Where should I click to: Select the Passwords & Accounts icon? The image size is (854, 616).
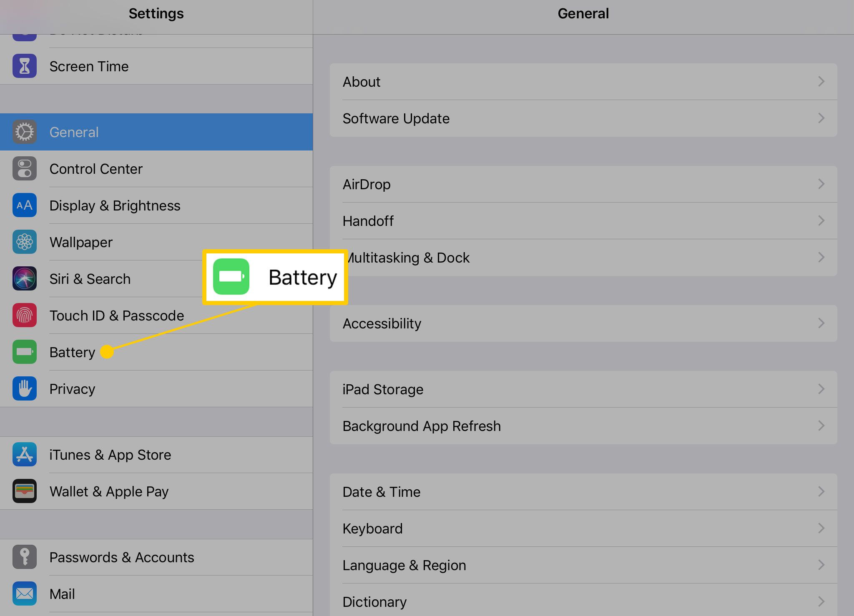coord(23,556)
